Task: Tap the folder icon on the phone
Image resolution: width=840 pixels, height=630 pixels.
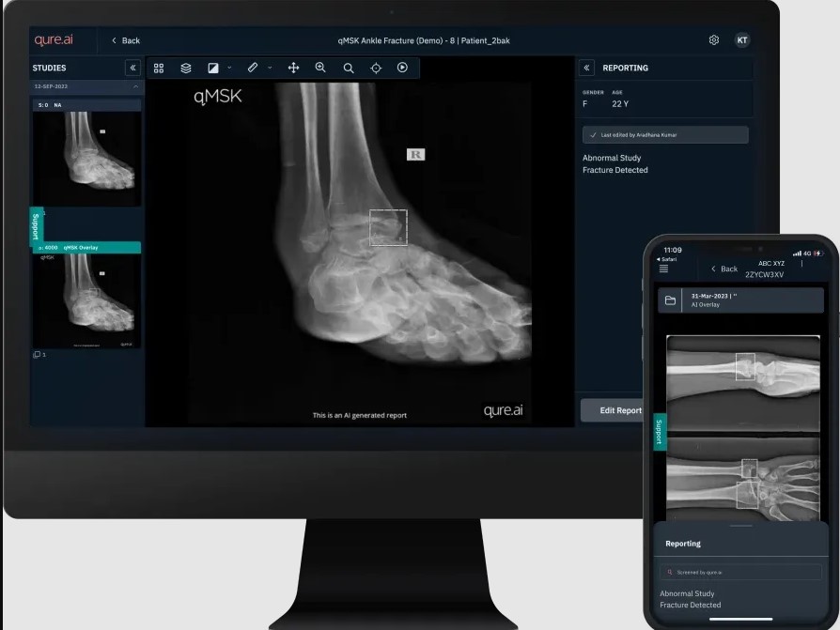Action: (670, 300)
